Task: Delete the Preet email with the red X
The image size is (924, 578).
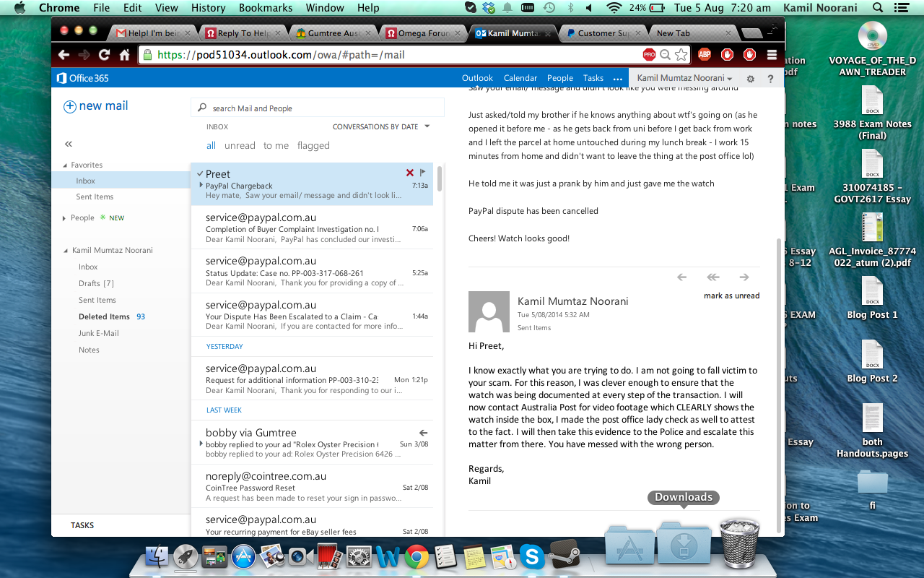Action: coord(410,173)
